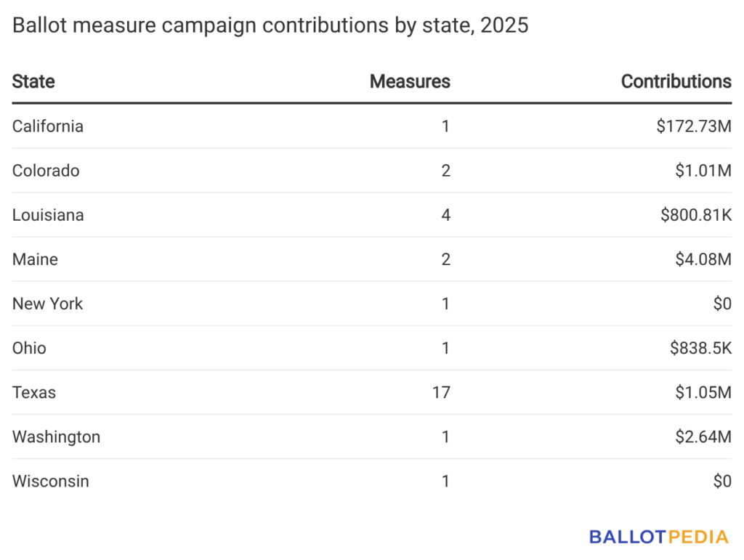The height and width of the screenshot is (560, 744).
Task: Select the Ohio row label
Action: [29, 348]
